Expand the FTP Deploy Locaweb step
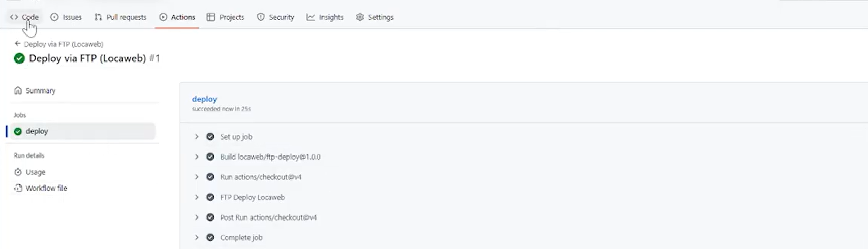868x249 pixels. point(197,197)
